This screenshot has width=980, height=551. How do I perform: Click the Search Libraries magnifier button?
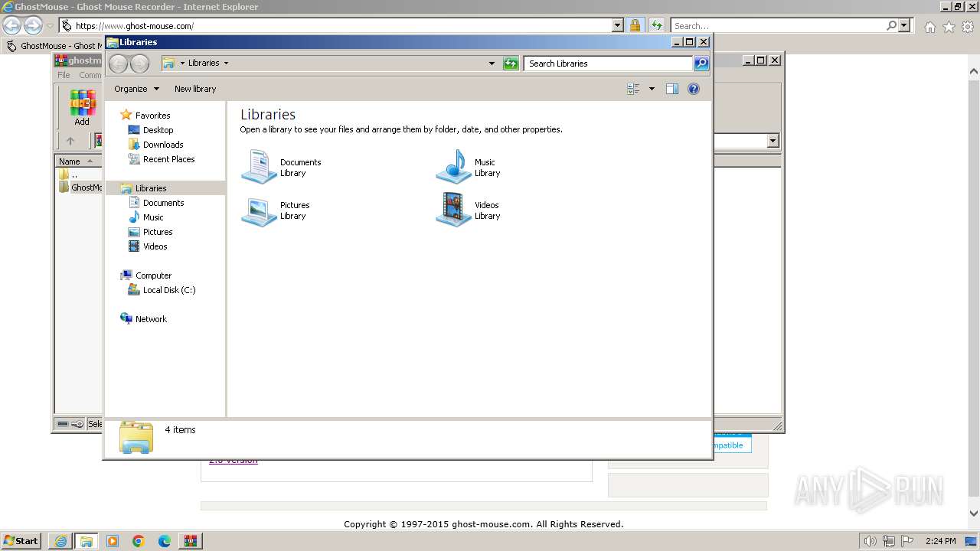[x=701, y=64]
